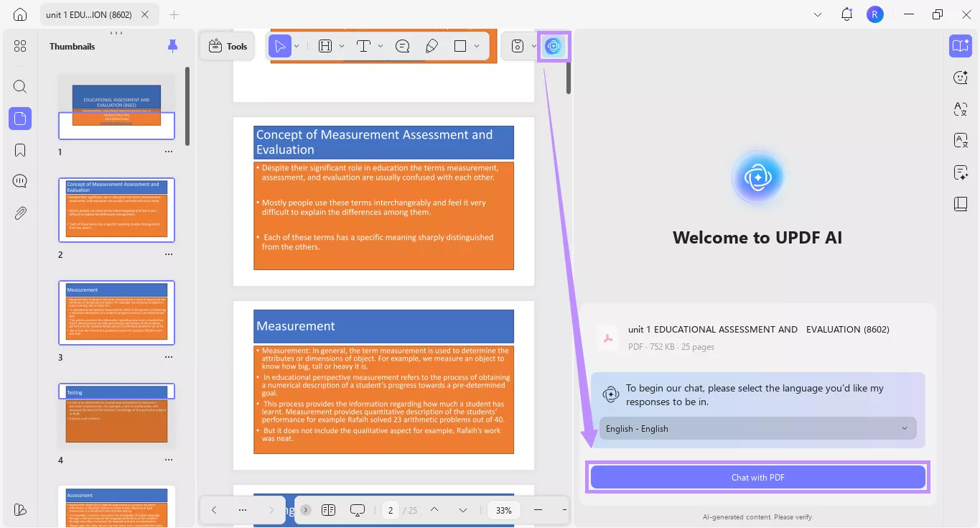Toggle the pin for the Thumbnails panel
This screenshot has width=980, height=528.
click(172, 45)
